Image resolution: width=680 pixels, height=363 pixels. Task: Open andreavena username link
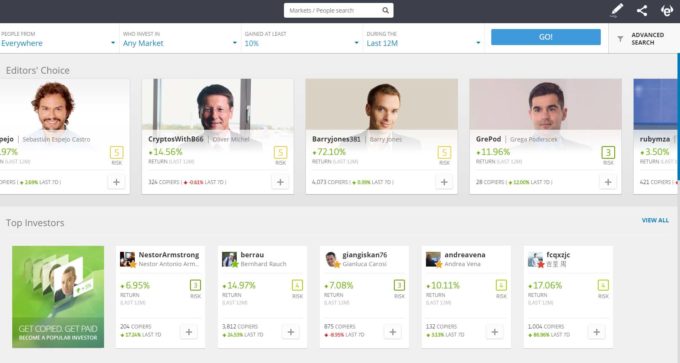point(464,255)
